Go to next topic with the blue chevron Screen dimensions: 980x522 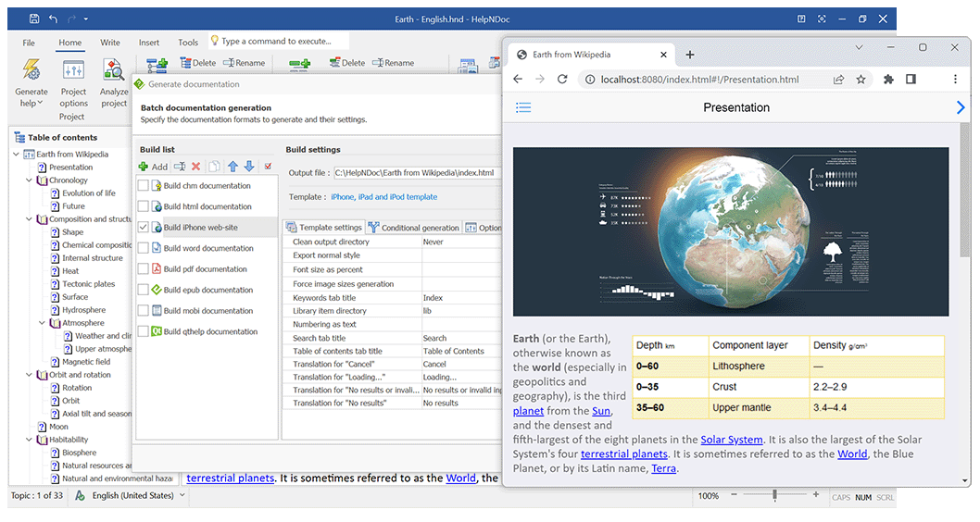coord(961,107)
